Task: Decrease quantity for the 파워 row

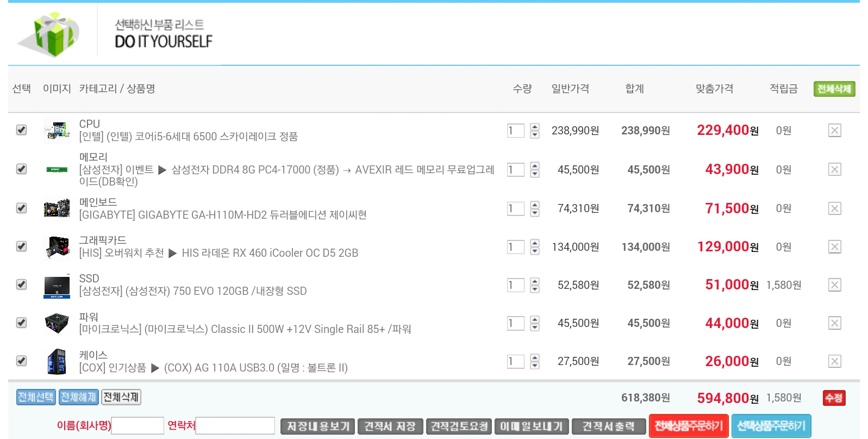Action: (535, 327)
